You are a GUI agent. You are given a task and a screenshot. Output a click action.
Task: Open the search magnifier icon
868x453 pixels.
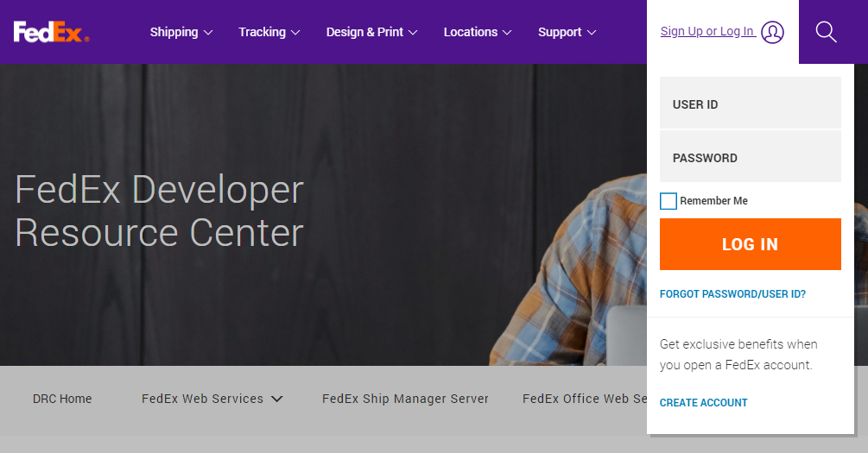point(826,32)
